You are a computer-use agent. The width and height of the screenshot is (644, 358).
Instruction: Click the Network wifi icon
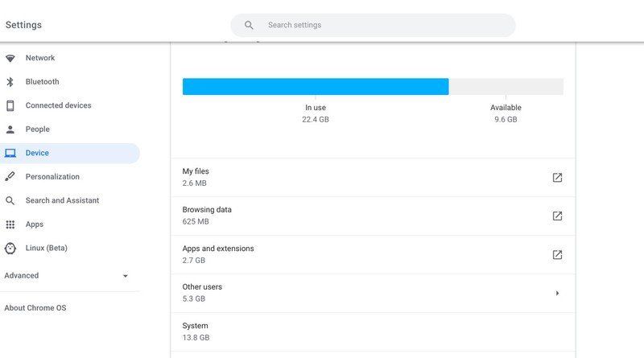point(10,58)
